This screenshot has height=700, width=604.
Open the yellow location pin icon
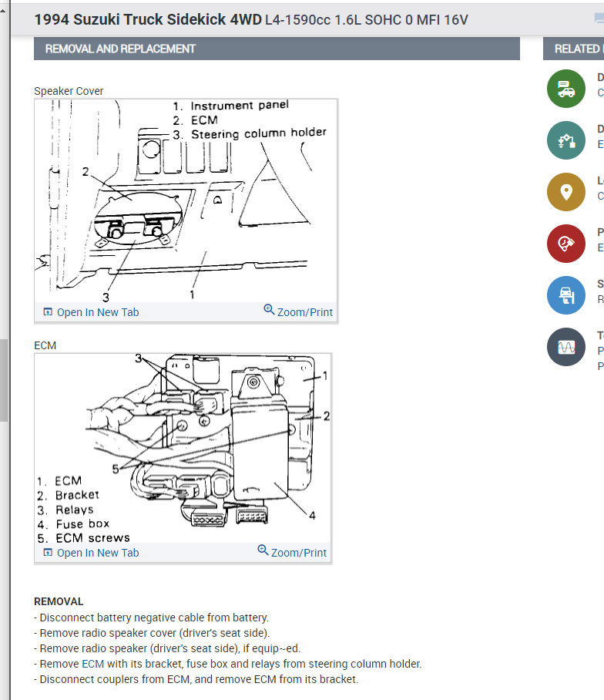coord(566,192)
